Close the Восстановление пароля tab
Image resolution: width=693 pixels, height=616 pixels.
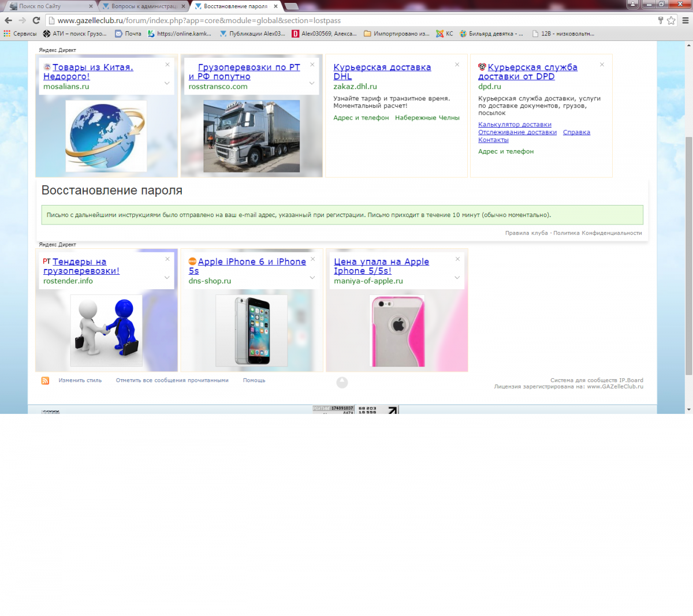coord(275,6)
